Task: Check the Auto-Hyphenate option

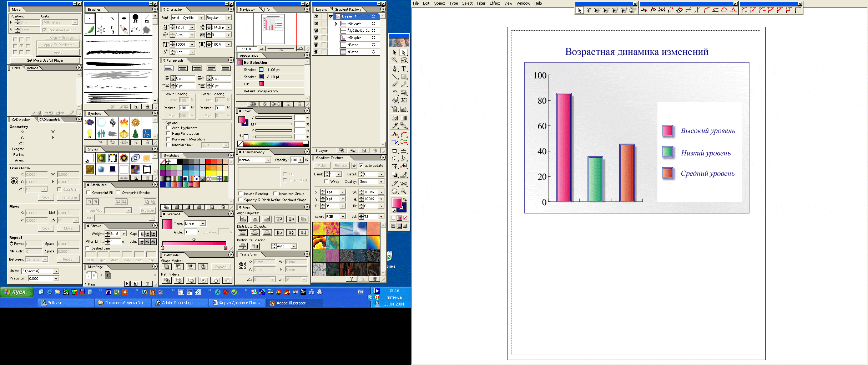Action: click(168, 128)
